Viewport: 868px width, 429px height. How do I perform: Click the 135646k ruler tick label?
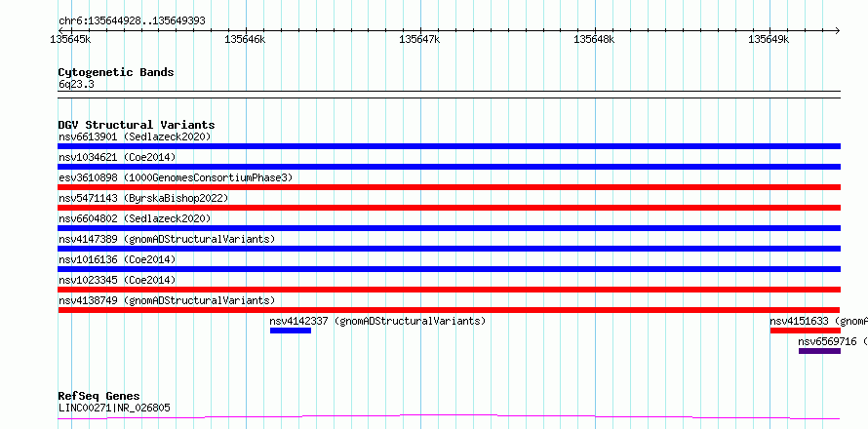(x=245, y=39)
